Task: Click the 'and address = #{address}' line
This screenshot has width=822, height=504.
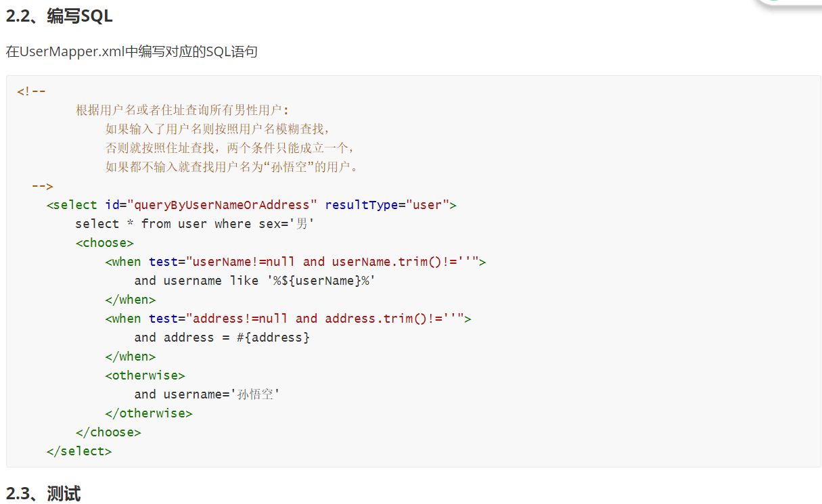Action: pyautogui.click(x=222, y=338)
